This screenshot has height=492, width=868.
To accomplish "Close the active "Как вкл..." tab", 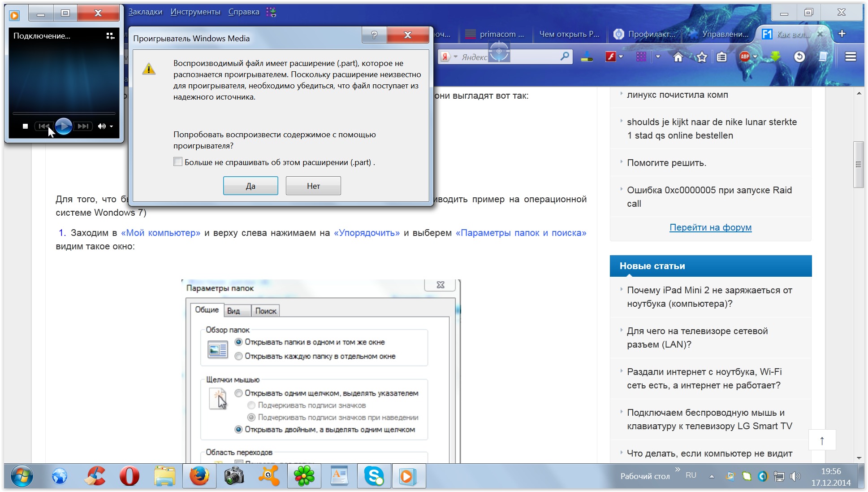I will [x=820, y=34].
